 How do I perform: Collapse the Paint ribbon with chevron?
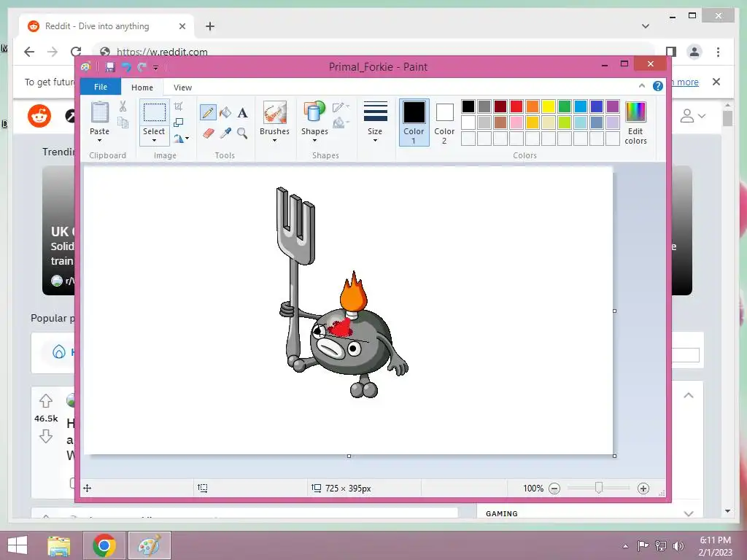click(x=642, y=86)
